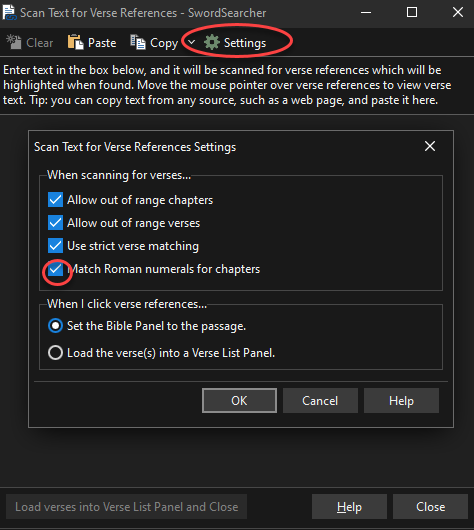The height and width of the screenshot is (530, 474).
Task: Click the Copy documents icon
Action: pyautogui.click(x=138, y=42)
